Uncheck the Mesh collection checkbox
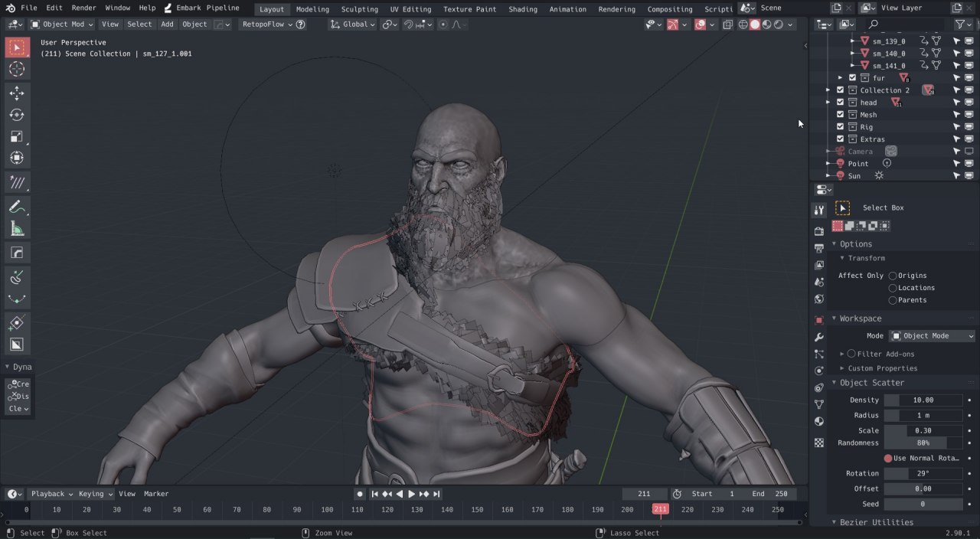This screenshot has height=539, width=980. [x=840, y=115]
